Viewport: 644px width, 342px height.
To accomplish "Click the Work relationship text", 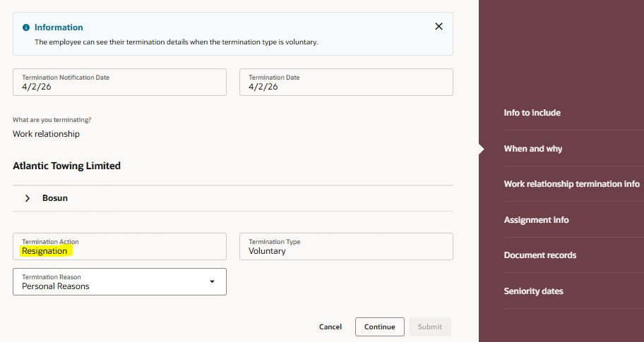I will coord(46,134).
